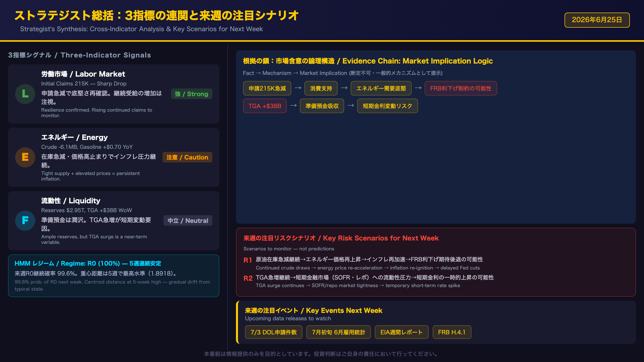
Task: Click the FRB H.4.1 event chip
Action: (x=452, y=332)
